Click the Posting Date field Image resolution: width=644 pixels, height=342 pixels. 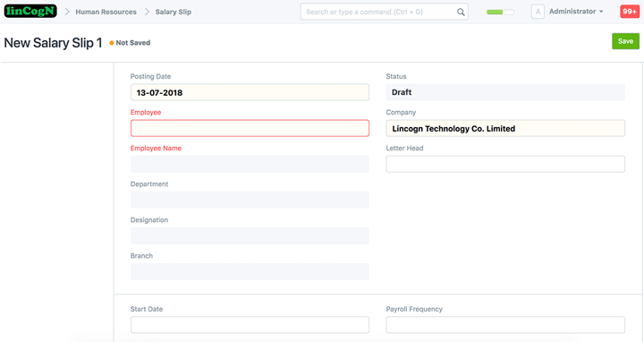(250, 92)
